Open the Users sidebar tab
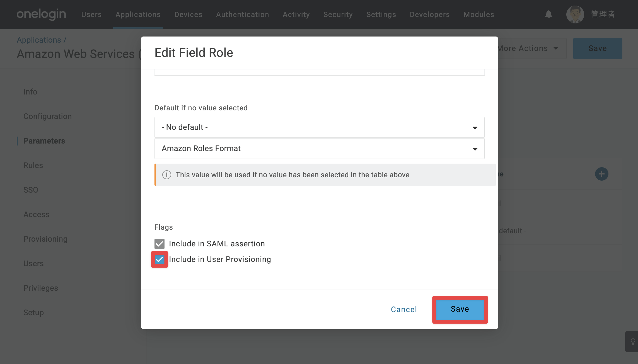Image resolution: width=638 pixels, height=364 pixels. [33, 263]
